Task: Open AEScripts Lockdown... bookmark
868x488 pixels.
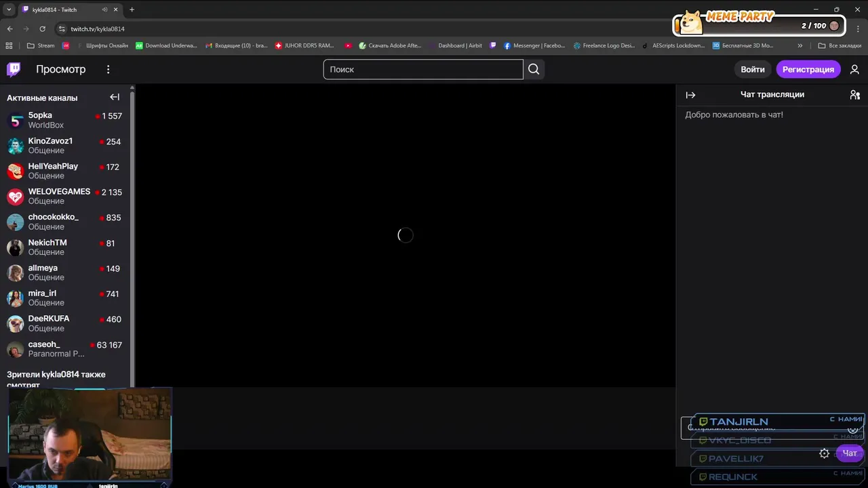Action: click(x=673, y=45)
